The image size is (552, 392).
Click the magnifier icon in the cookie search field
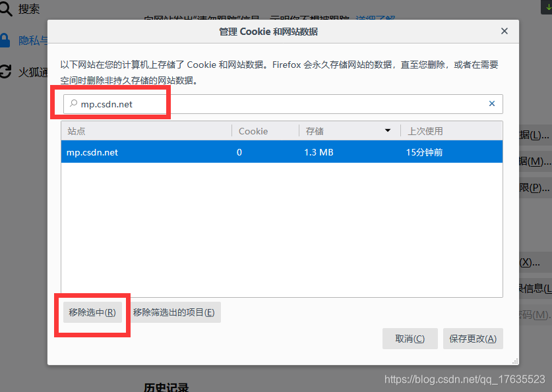(x=73, y=103)
